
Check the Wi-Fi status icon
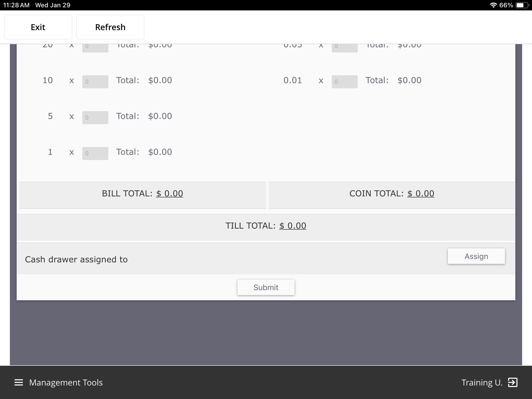[493, 5]
